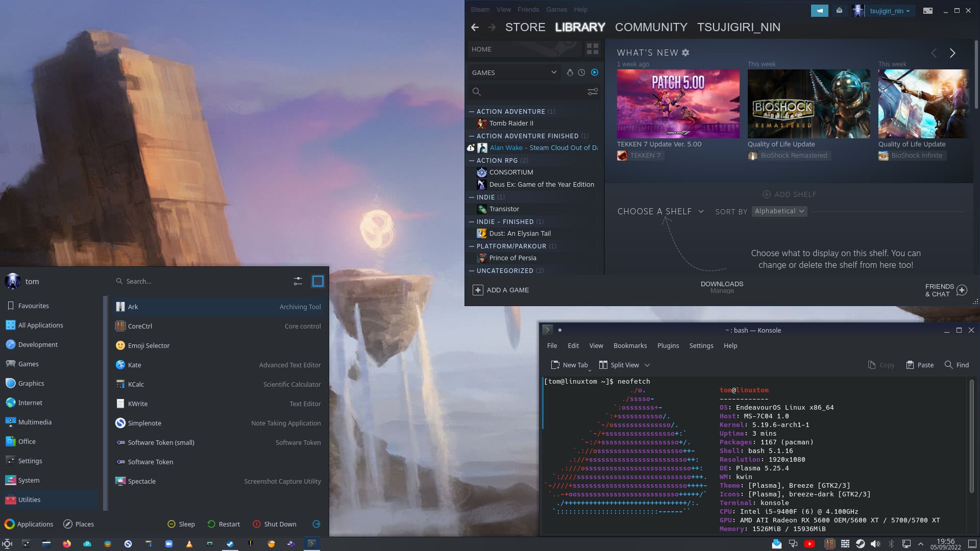Show hidden system tray icons arrow
This screenshot has width=980, height=551.
921,544
